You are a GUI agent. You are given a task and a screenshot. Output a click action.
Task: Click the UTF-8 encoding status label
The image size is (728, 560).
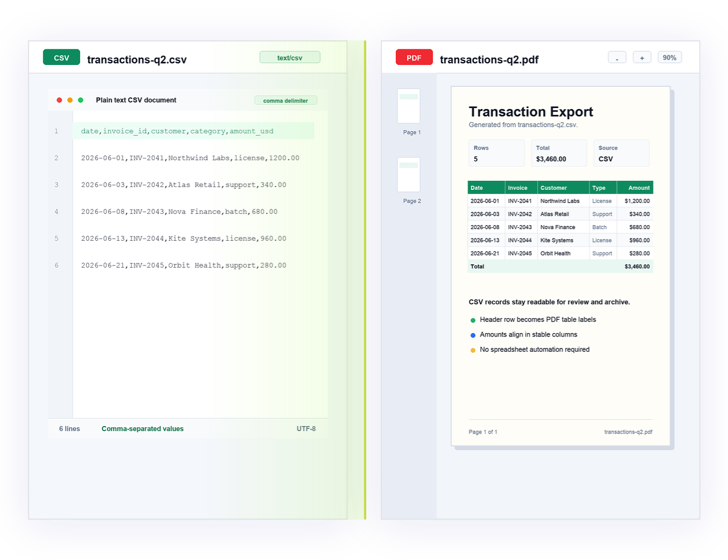coord(306,429)
